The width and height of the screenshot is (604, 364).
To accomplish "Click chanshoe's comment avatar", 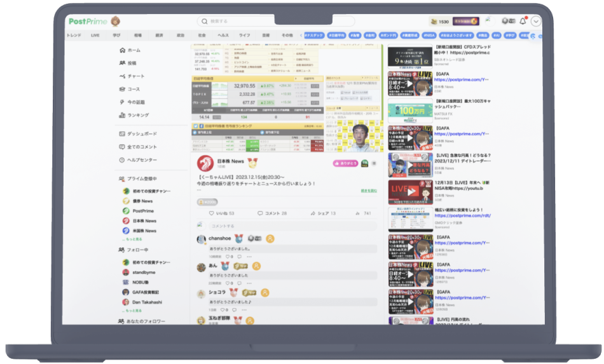I will [x=201, y=239].
